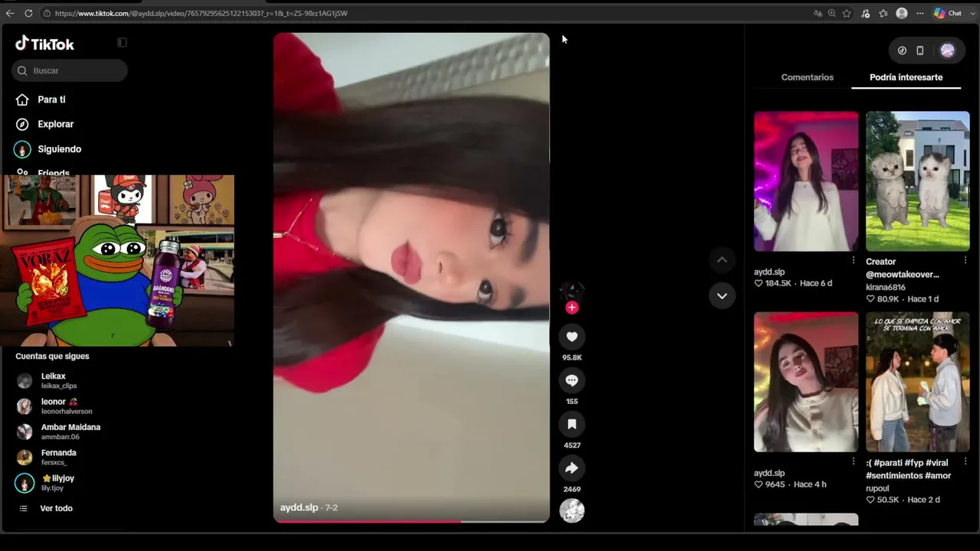980x551 pixels.
Task: Open your TikTok profile avatar
Action: pos(948,51)
